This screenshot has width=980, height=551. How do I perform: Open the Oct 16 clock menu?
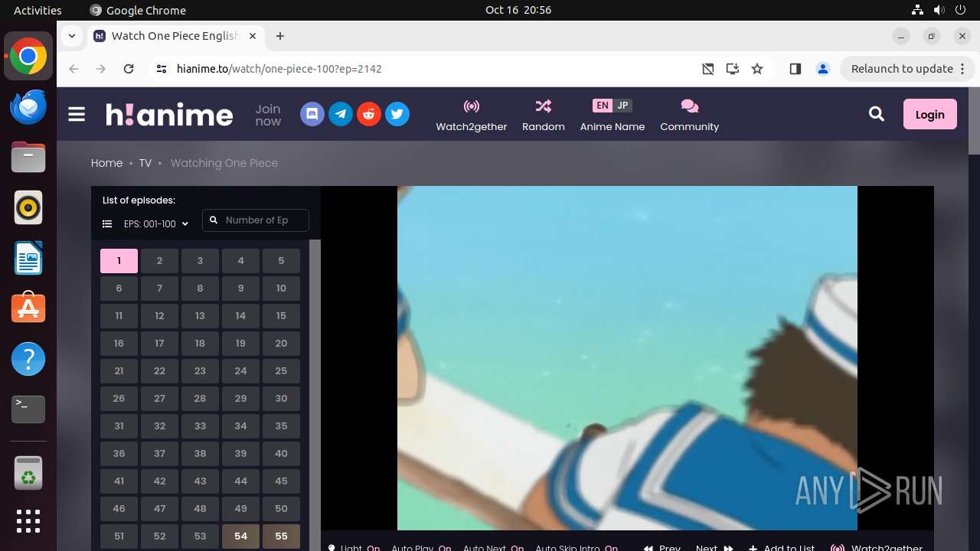pos(518,10)
